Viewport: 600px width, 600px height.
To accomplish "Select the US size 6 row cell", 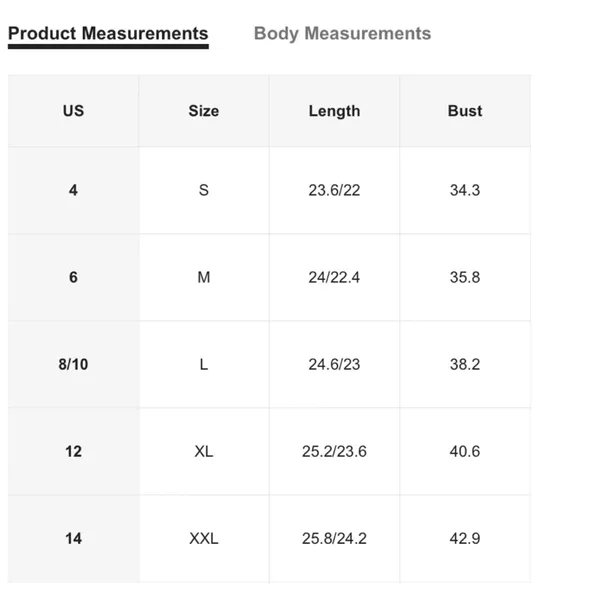I will (73, 277).
